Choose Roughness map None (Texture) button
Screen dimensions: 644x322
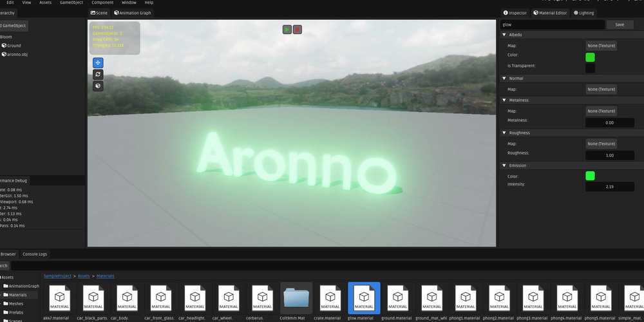pyautogui.click(x=601, y=144)
